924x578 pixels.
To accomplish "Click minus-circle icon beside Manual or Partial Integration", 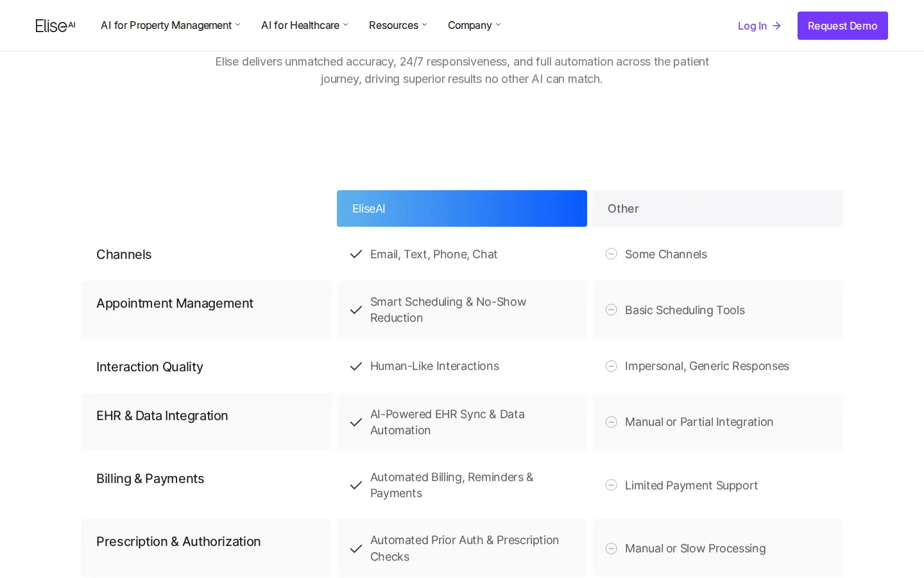I will (x=612, y=422).
